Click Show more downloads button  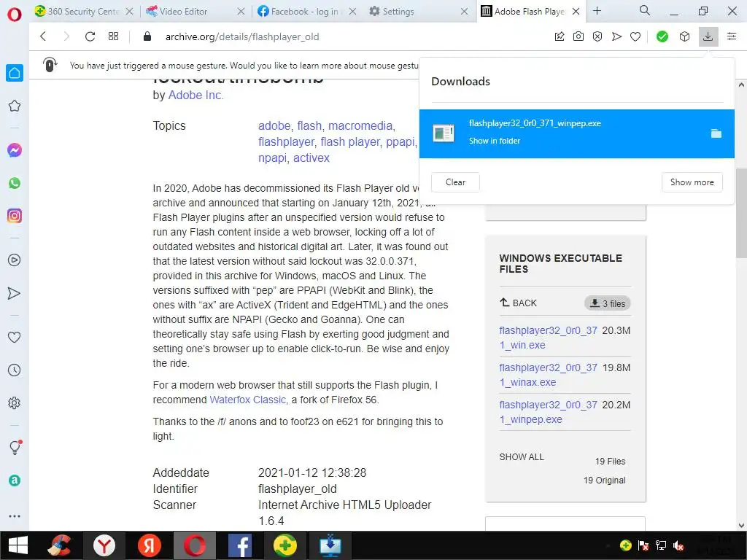(692, 182)
